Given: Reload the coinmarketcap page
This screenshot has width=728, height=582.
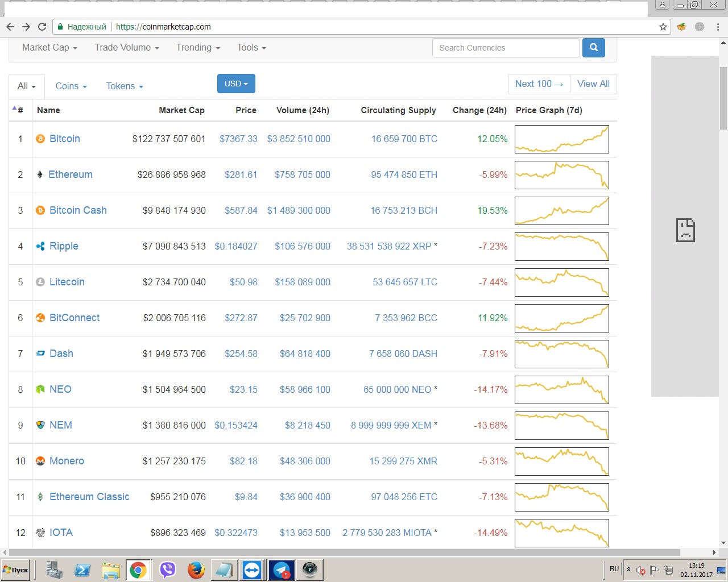Looking at the screenshot, I should pos(42,27).
